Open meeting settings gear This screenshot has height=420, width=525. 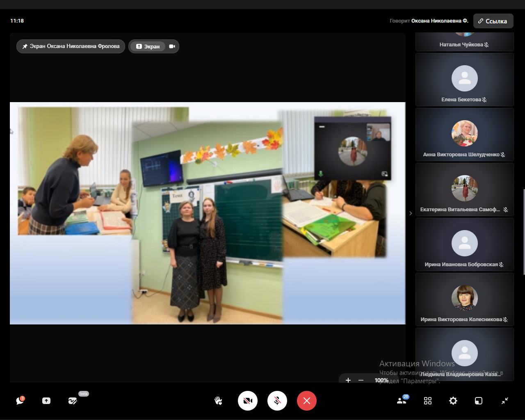click(453, 401)
